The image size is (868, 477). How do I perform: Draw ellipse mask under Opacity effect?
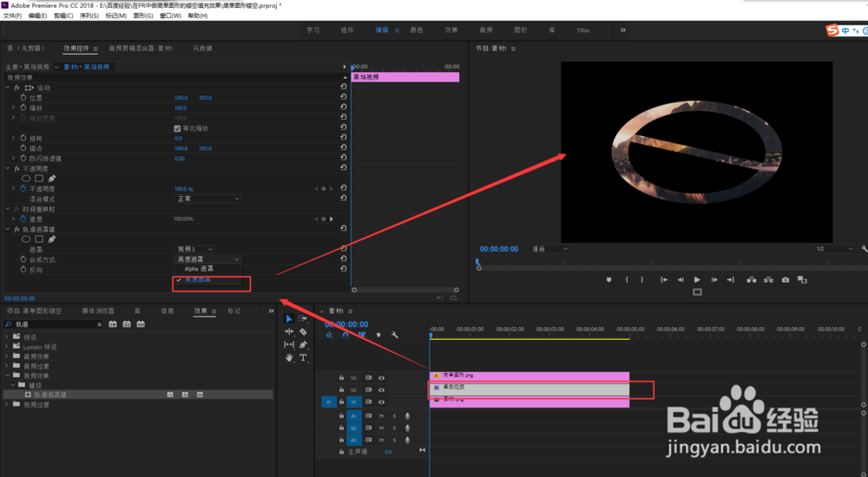(x=26, y=179)
